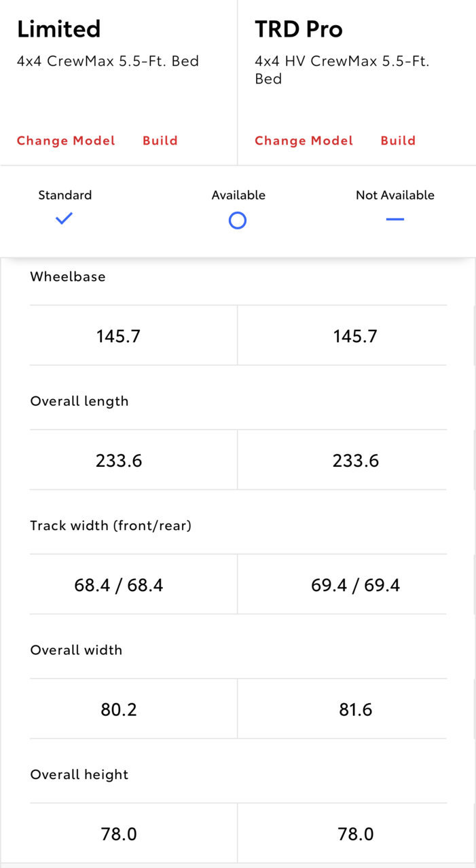Click the Standard legend label
476x868 pixels.
click(65, 195)
